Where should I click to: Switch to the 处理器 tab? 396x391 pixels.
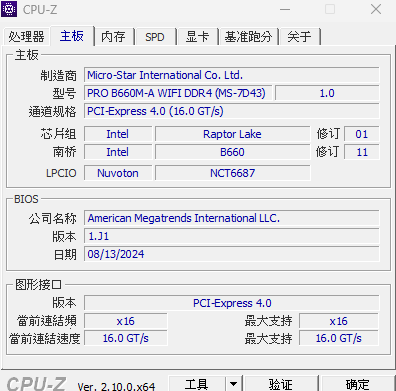(x=26, y=37)
